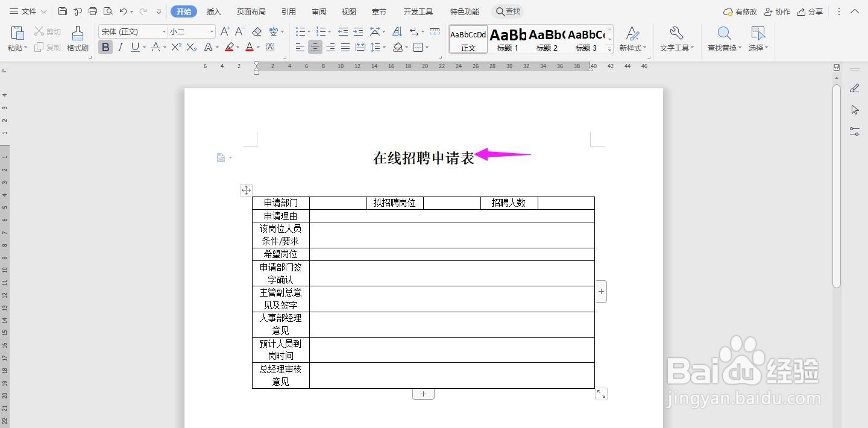The height and width of the screenshot is (428, 868).
Task: Redo the last undone action
Action: (x=143, y=11)
